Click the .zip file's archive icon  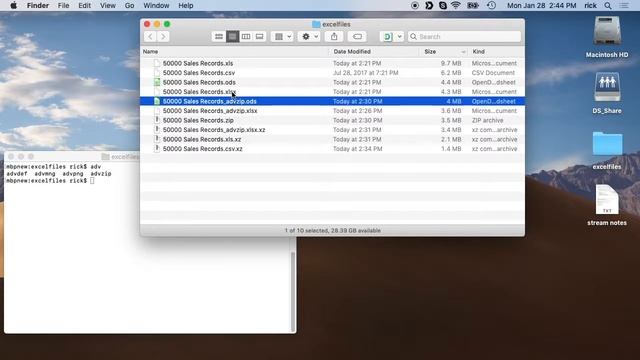[157, 120]
